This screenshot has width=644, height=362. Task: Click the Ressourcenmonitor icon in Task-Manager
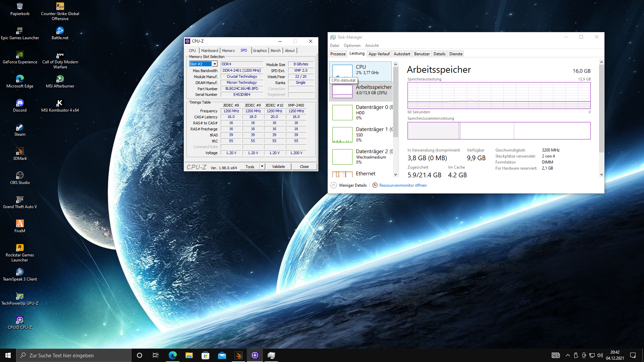[x=375, y=185]
